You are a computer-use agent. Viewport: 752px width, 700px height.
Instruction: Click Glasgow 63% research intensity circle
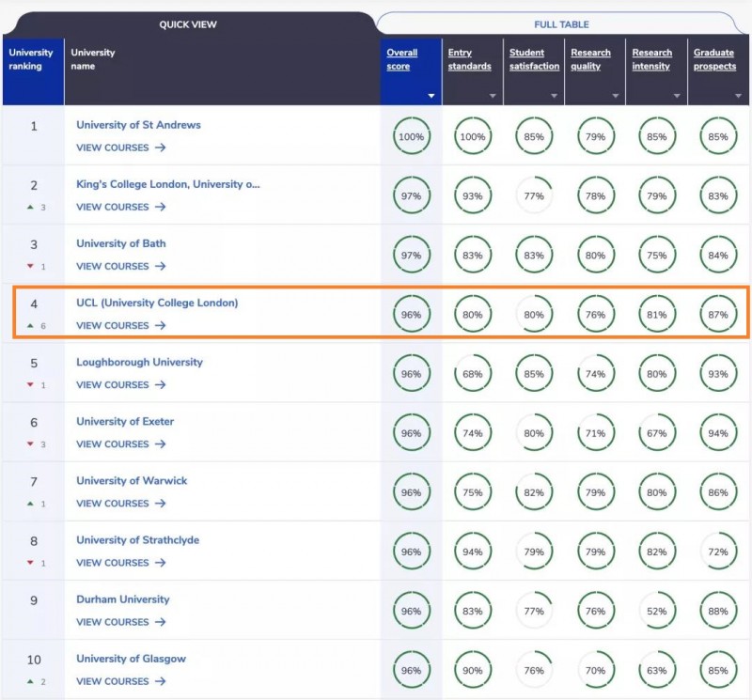pyautogui.click(x=657, y=670)
